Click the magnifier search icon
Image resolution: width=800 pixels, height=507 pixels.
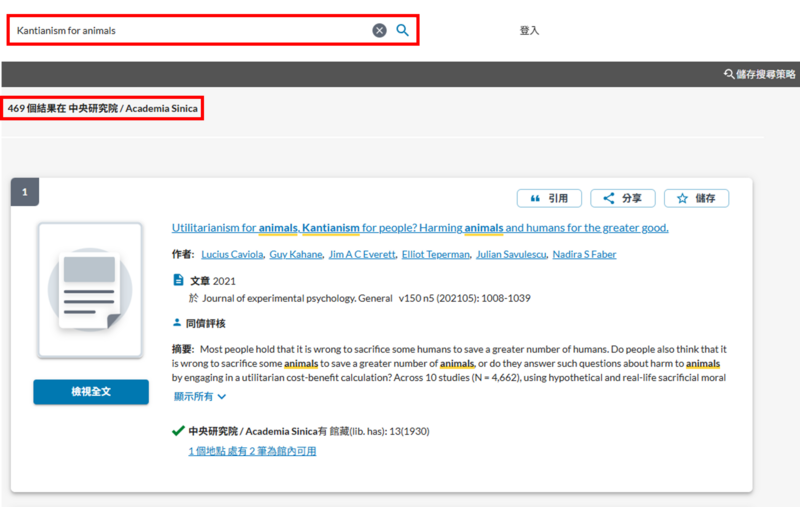tap(402, 30)
